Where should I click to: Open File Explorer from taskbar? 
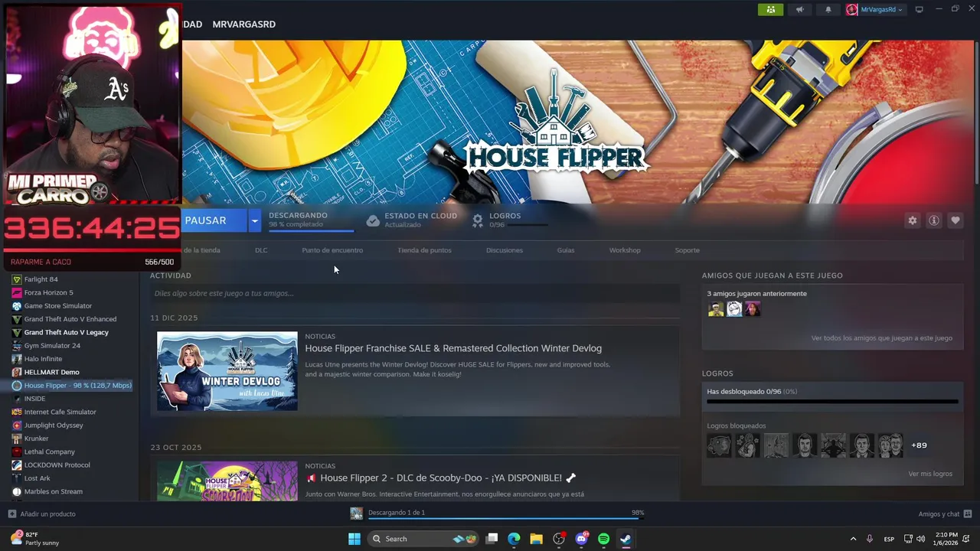click(x=536, y=539)
